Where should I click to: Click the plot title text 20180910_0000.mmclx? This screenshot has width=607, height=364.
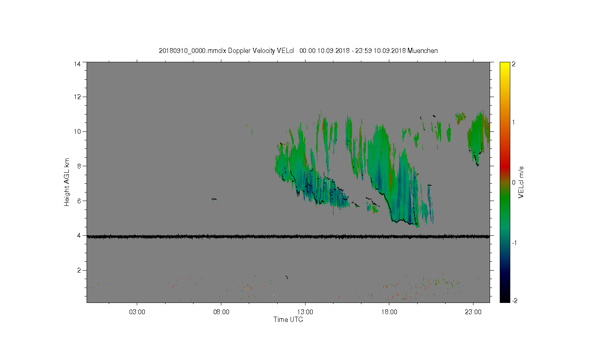click(x=193, y=51)
